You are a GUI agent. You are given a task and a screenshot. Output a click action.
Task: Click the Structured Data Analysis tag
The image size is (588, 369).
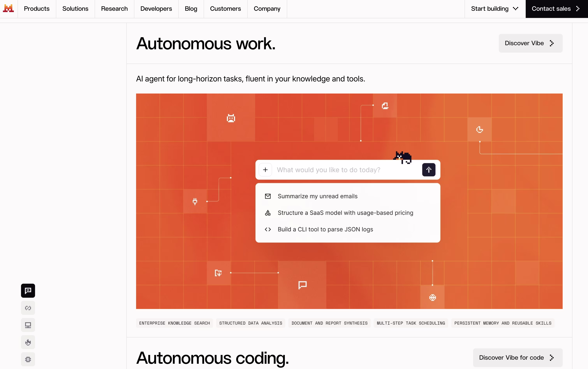click(x=251, y=323)
